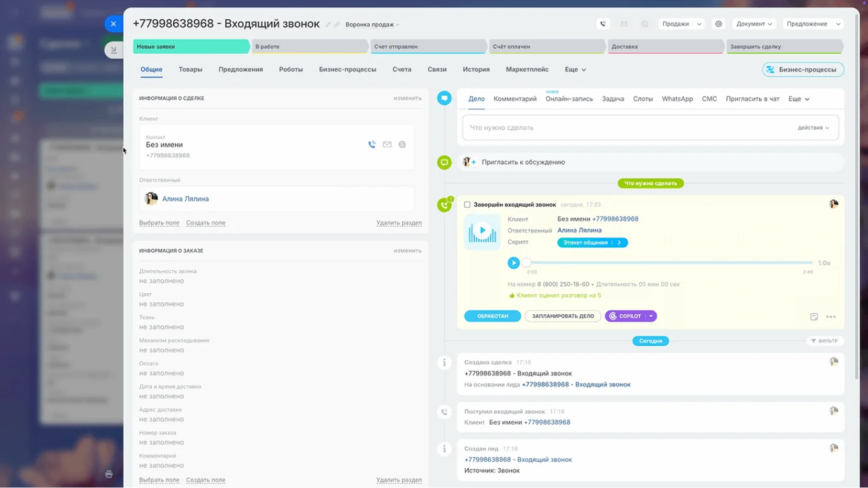Open CRM settings via the gear icon
Image resolution: width=868 pixels, height=488 pixels.
718,24
